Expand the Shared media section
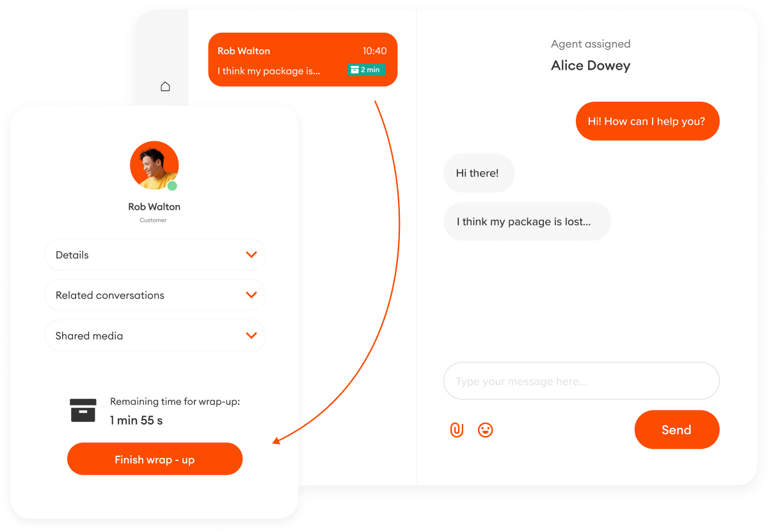This screenshot has height=532, width=771. pos(155,336)
